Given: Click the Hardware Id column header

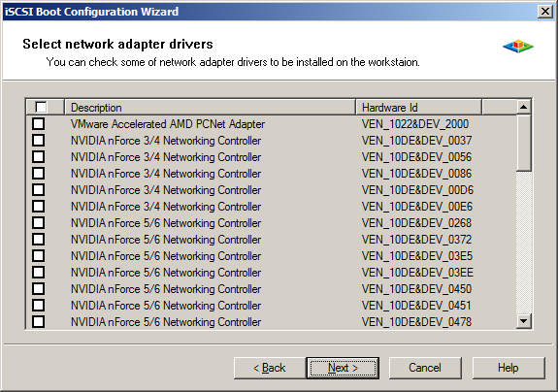Looking at the screenshot, I should point(418,107).
